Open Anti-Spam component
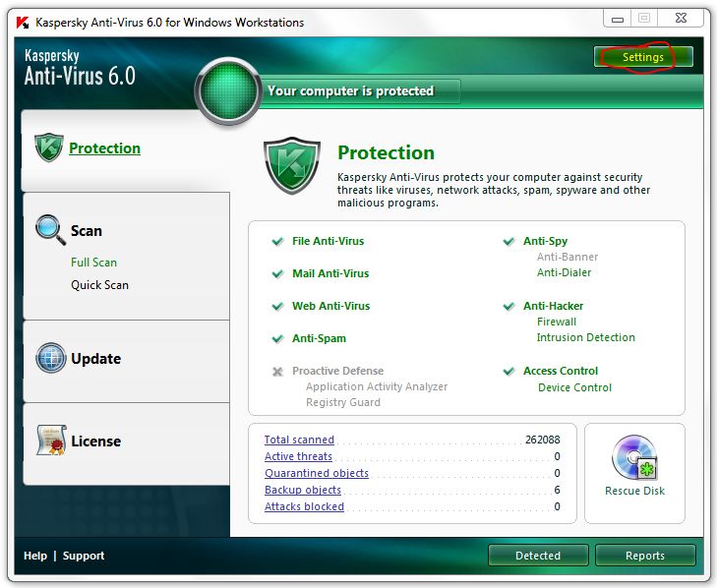The image size is (717, 588). (320, 338)
